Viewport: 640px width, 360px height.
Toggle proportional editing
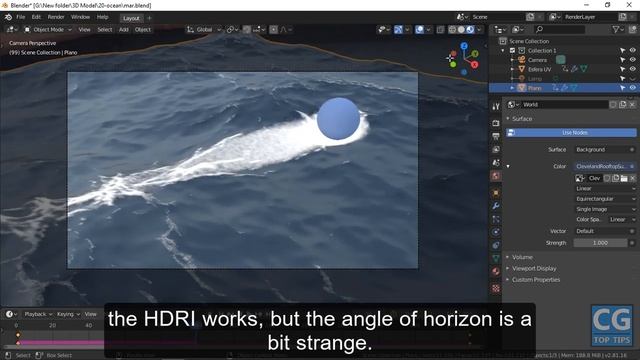pyautogui.click(x=273, y=29)
